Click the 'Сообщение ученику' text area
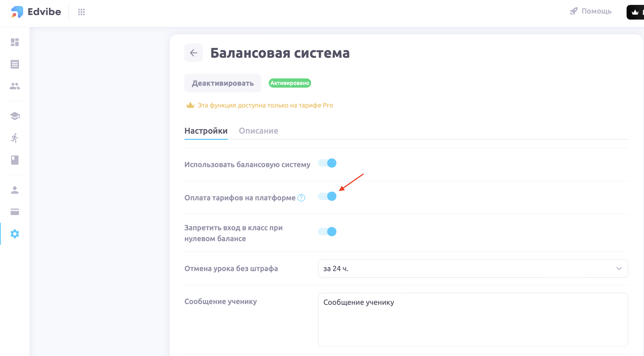Image resolution: width=644 pixels, height=356 pixels. [x=473, y=320]
